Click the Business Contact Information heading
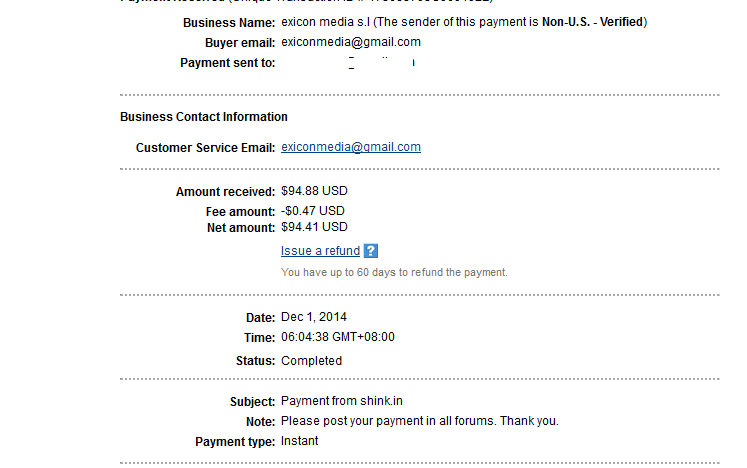 [204, 117]
